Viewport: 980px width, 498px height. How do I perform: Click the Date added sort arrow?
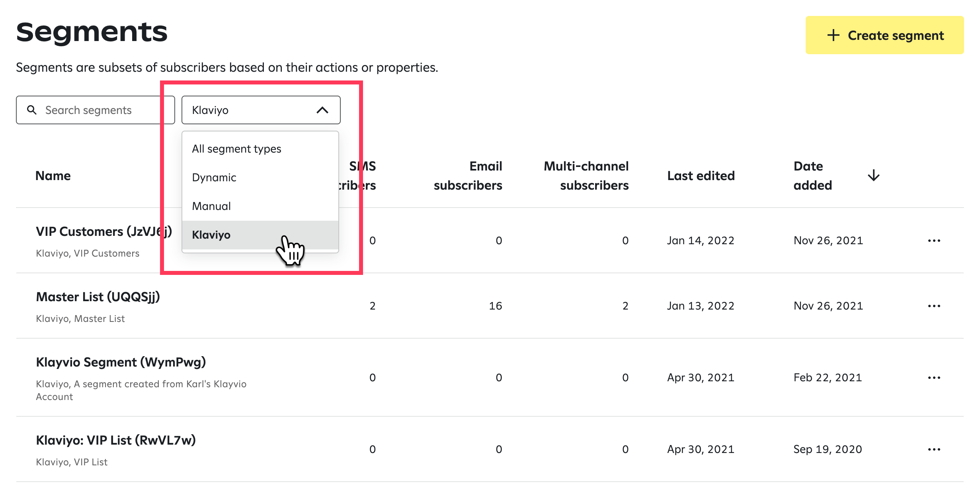click(x=874, y=175)
